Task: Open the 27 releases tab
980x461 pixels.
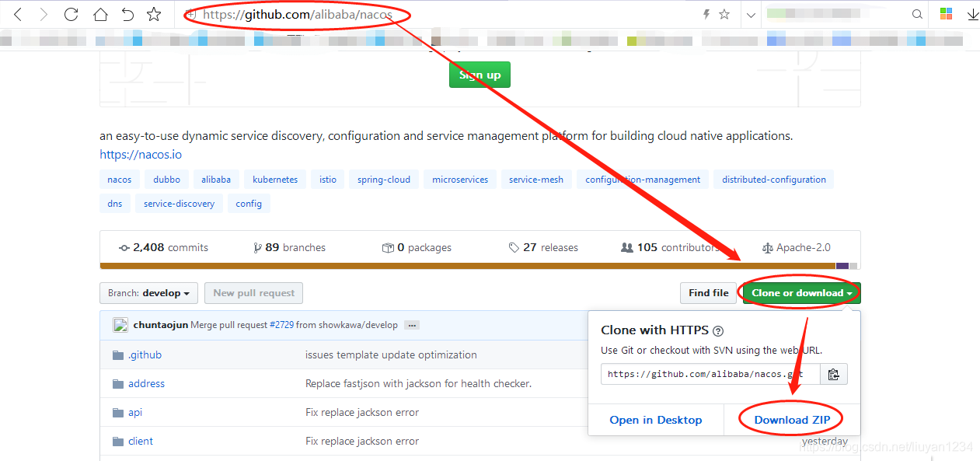Action: point(543,247)
